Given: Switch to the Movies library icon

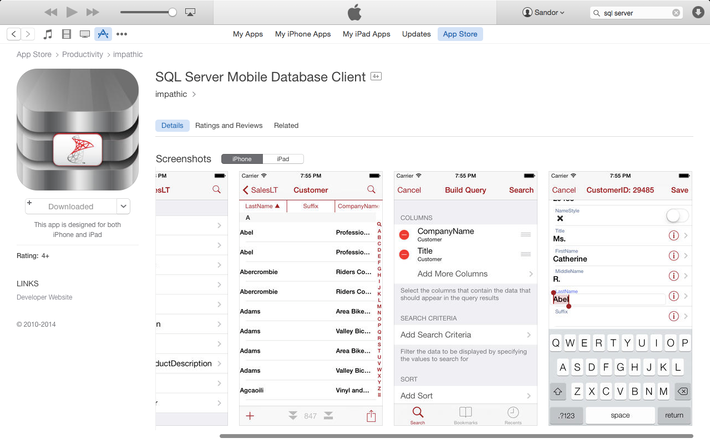Looking at the screenshot, I should (x=66, y=34).
